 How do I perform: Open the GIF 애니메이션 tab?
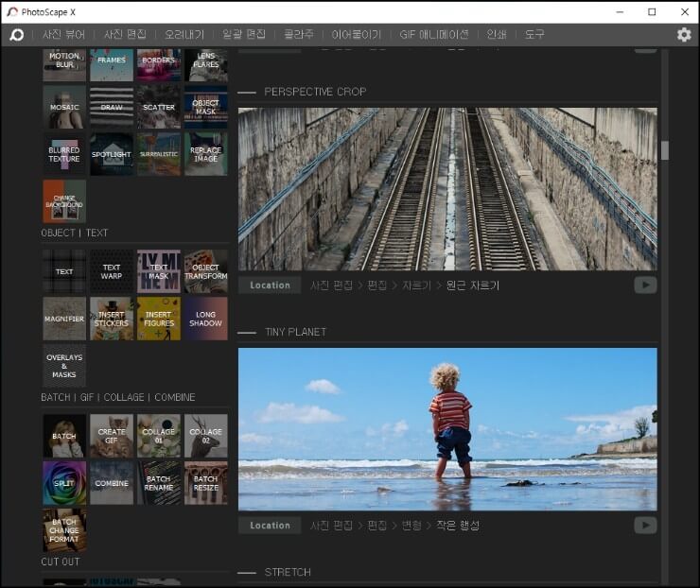click(x=434, y=34)
